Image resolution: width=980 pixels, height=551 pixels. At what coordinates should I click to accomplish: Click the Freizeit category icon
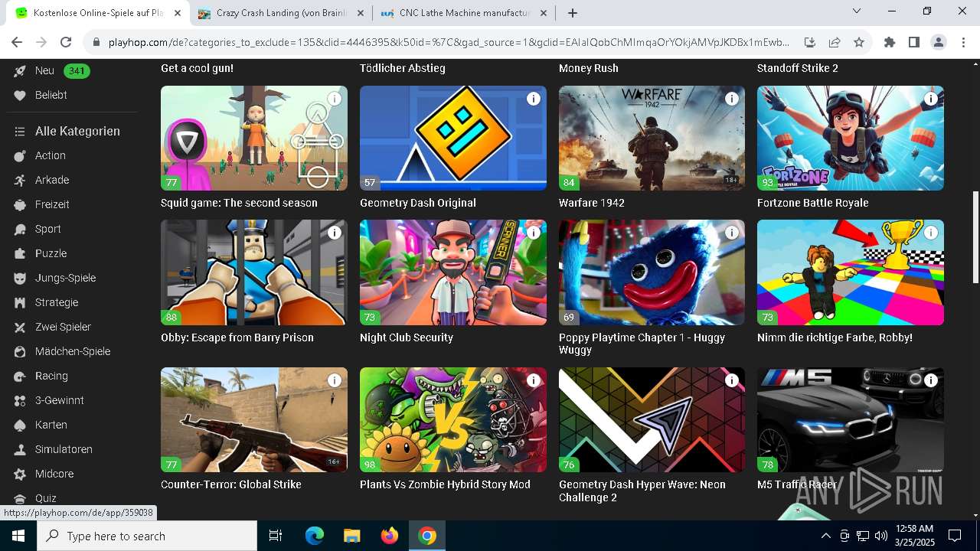tap(20, 204)
